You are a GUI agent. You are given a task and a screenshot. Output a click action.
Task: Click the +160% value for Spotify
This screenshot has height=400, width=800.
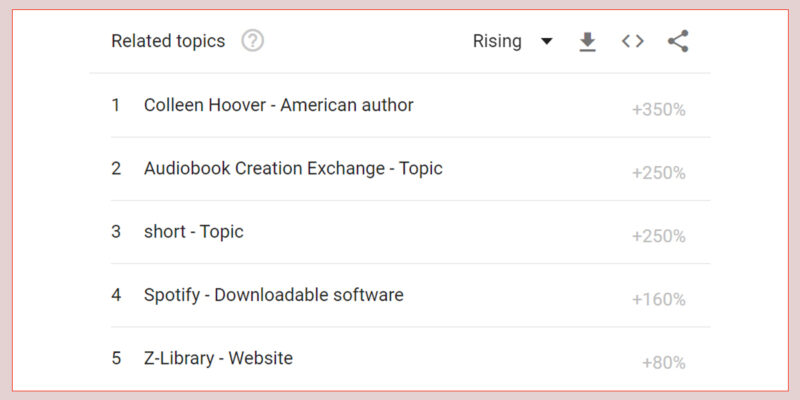[659, 299]
